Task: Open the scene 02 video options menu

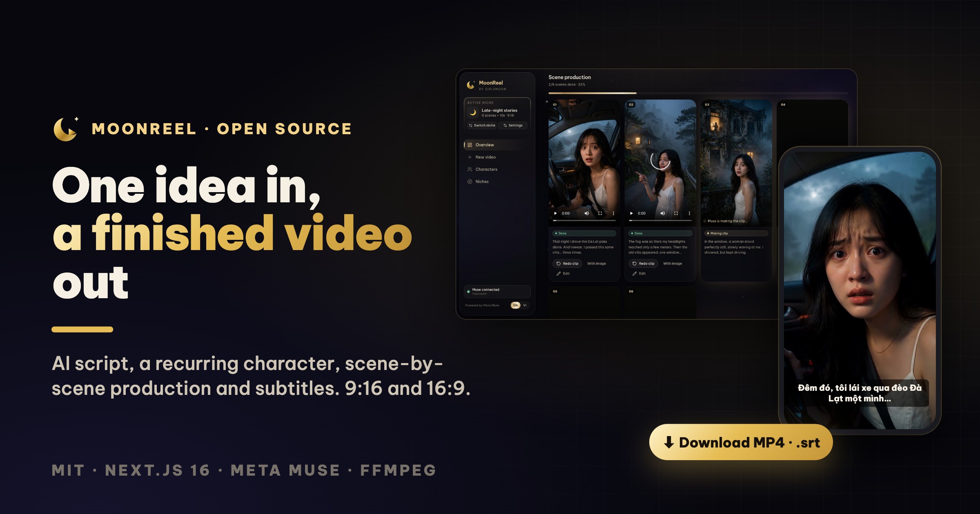Action: click(x=689, y=213)
